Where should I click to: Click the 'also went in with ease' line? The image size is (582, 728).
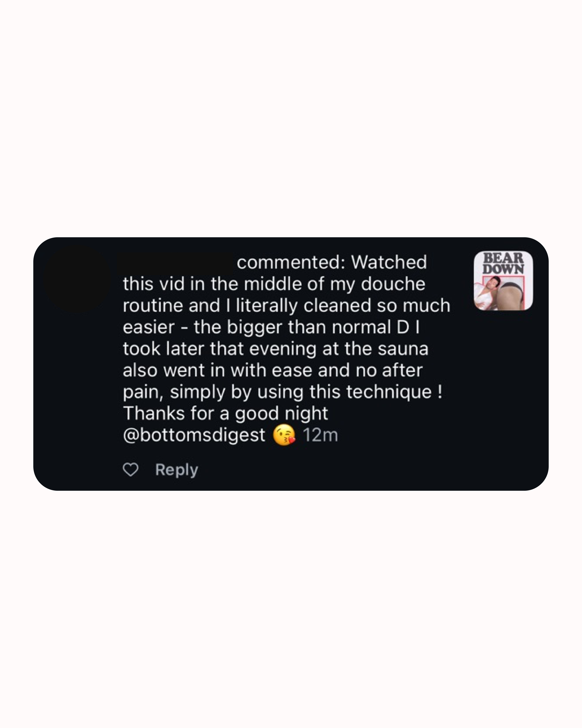[x=273, y=370]
